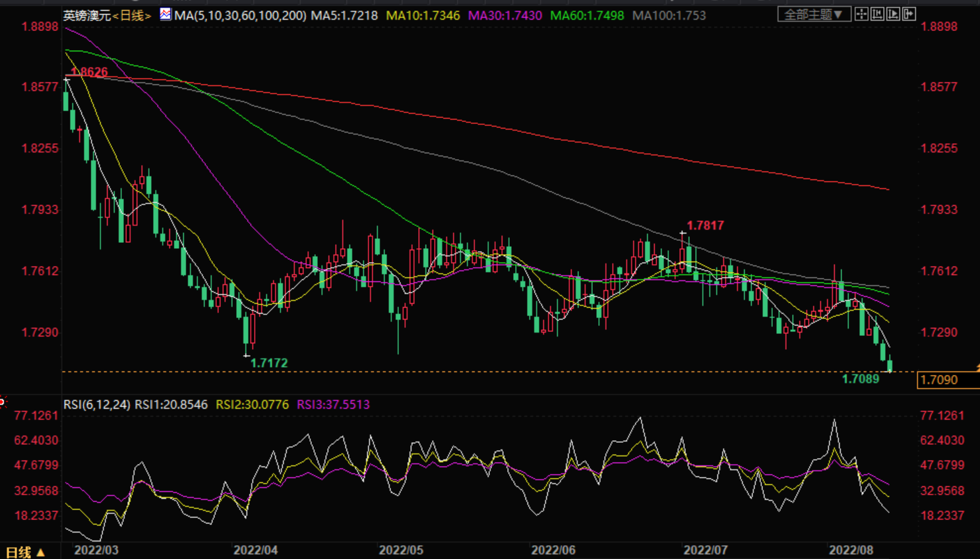Click 18.2337 on the right RSI axis

tap(942, 515)
